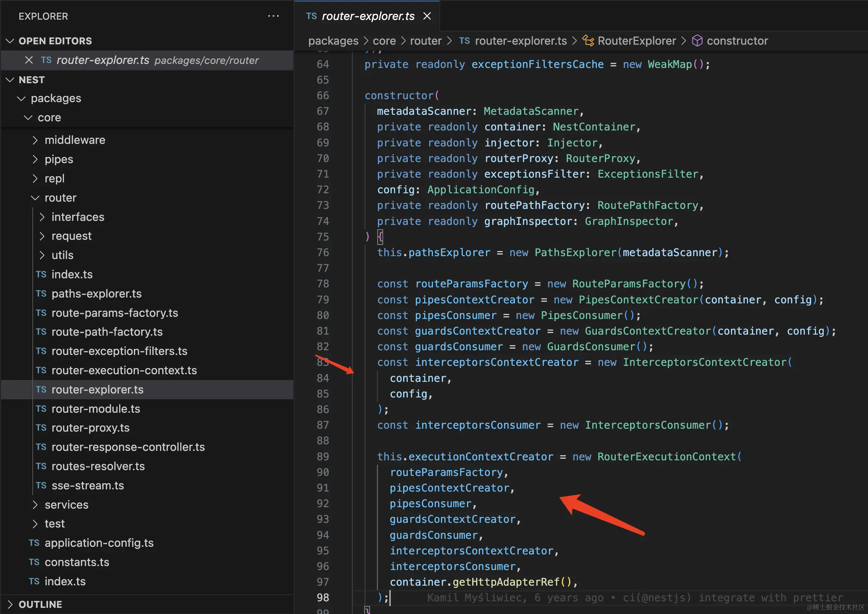Open the Explorer more actions ellipsis
The height and width of the screenshot is (614, 868).
coord(273,16)
